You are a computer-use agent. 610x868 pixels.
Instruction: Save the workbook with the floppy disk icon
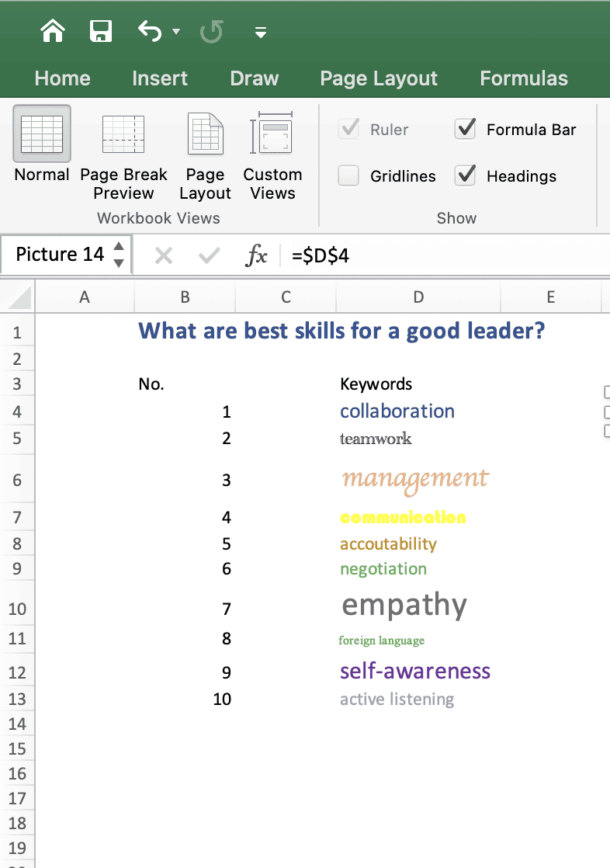(x=101, y=31)
